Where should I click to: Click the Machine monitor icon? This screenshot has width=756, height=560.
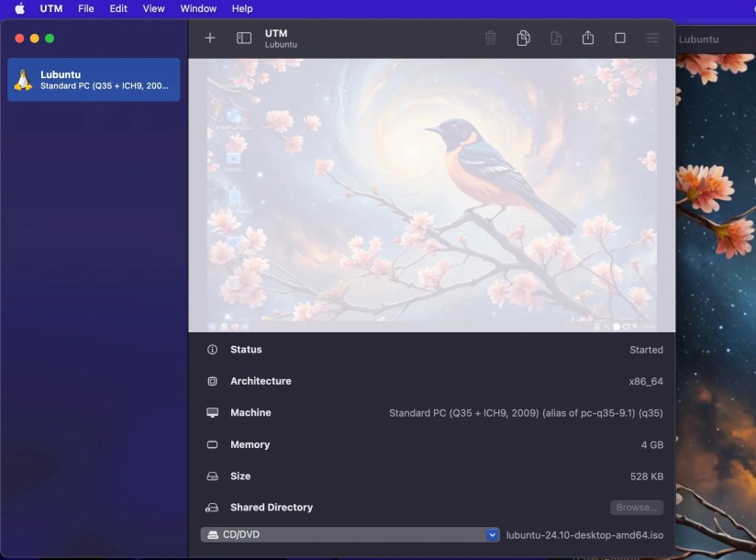pyautogui.click(x=212, y=413)
